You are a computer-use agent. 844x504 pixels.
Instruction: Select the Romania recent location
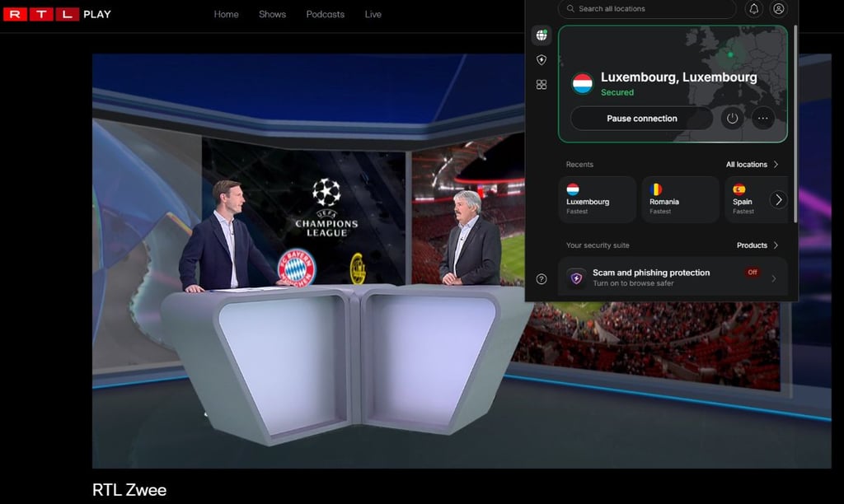680,199
